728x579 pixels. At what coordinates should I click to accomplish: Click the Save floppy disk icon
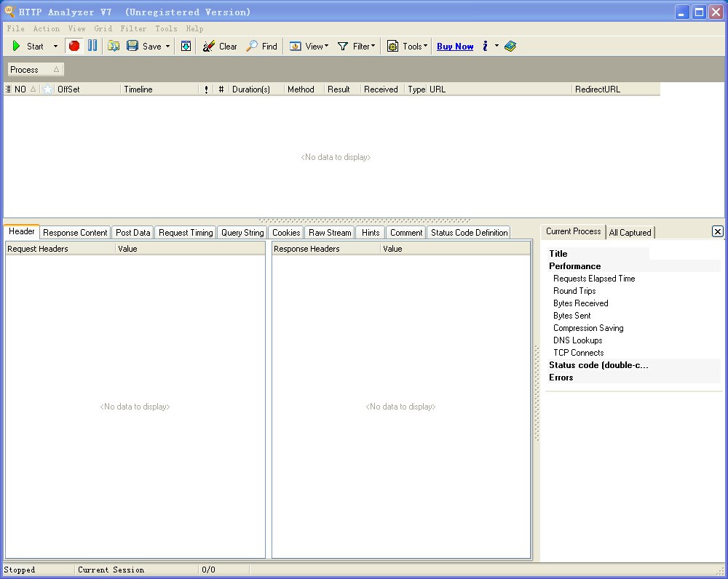coord(132,46)
